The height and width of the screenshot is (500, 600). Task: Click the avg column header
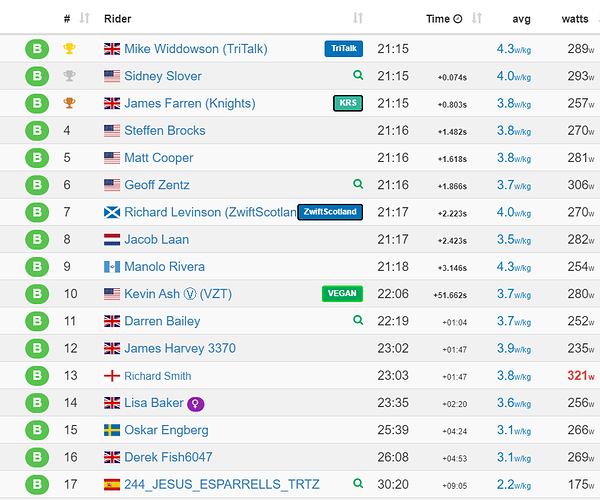521,18
